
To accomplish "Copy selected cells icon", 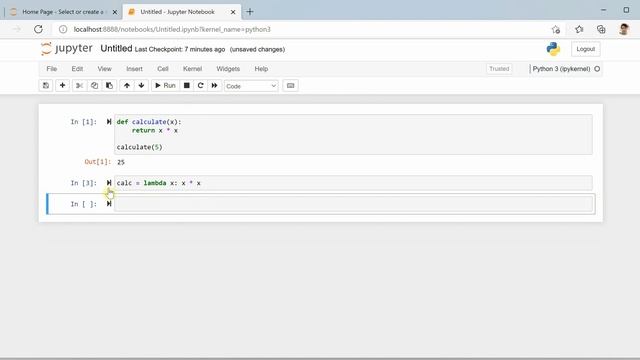I will click(94, 86).
